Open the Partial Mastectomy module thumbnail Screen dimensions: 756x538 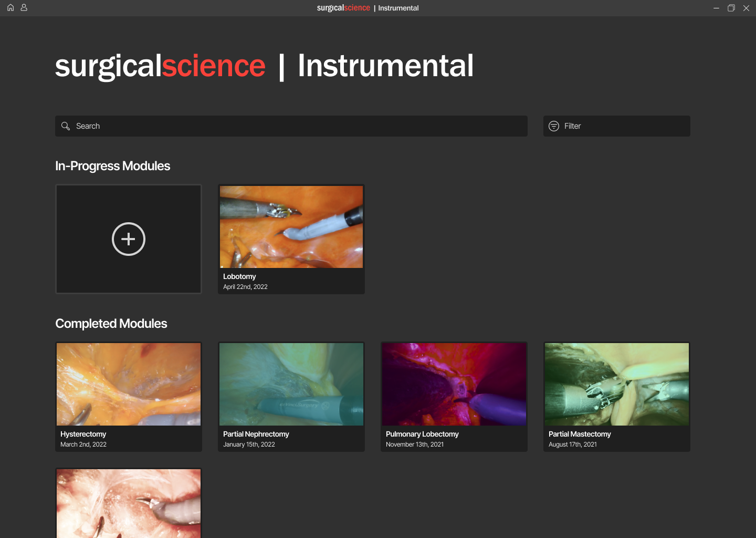(x=617, y=385)
